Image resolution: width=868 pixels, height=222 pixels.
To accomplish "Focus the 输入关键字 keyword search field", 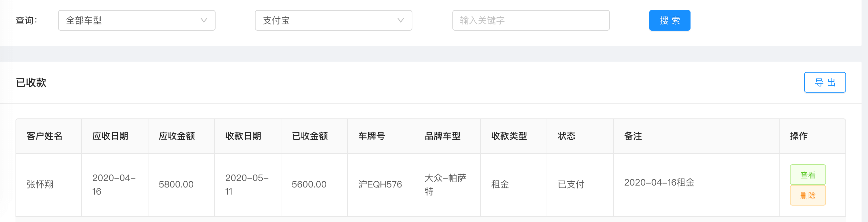I will point(531,21).
